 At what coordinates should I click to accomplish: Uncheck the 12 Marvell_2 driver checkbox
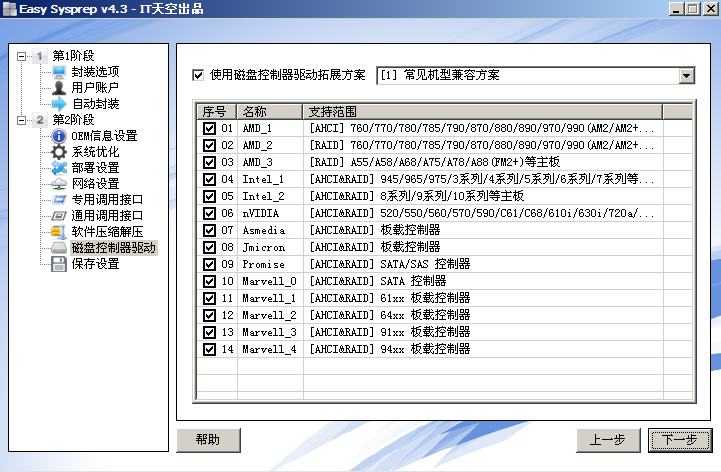point(209,315)
